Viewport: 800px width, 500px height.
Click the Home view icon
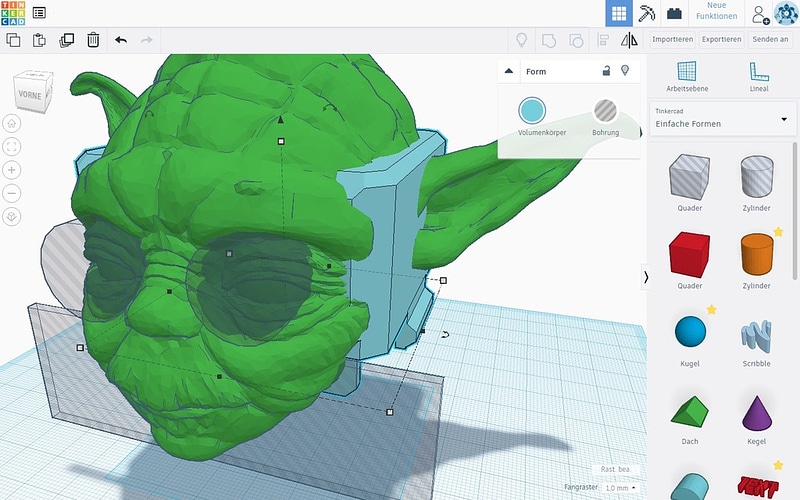tap(12, 123)
